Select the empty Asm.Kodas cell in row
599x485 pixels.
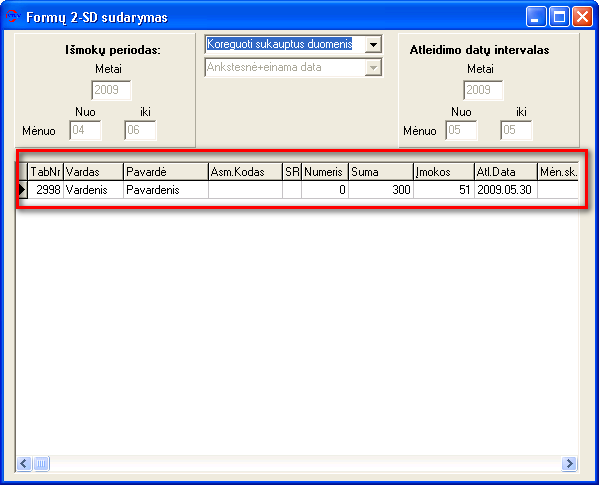[245, 189]
